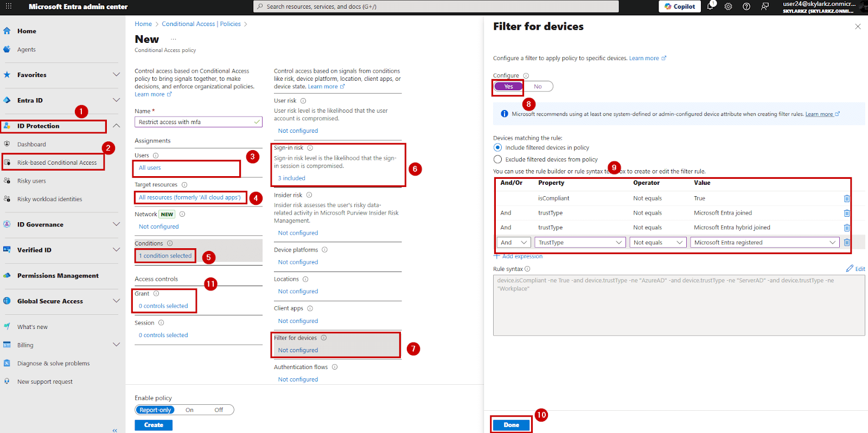Open the And/Or dropdown
Viewport: 868px width, 433px height.
tap(514, 243)
